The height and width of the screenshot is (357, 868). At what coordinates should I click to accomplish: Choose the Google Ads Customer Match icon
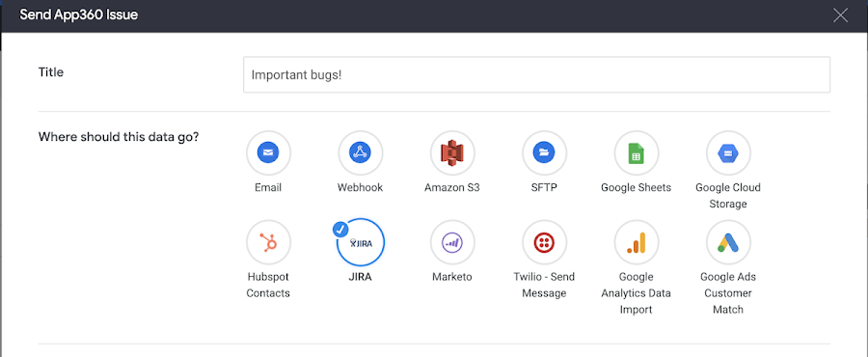coord(728,242)
